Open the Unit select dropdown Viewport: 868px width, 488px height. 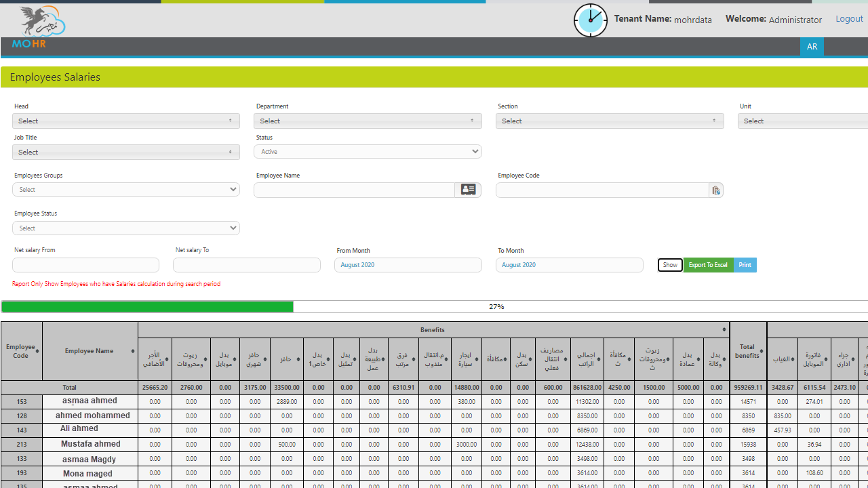click(803, 121)
